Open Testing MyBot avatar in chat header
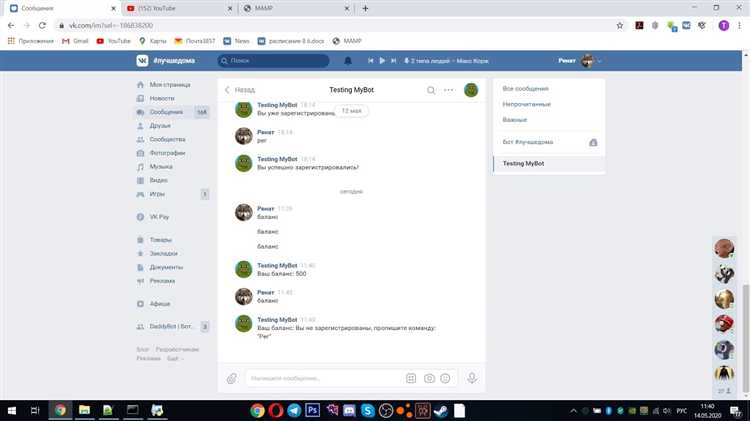Screen dimensions: 750x421 (471, 90)
